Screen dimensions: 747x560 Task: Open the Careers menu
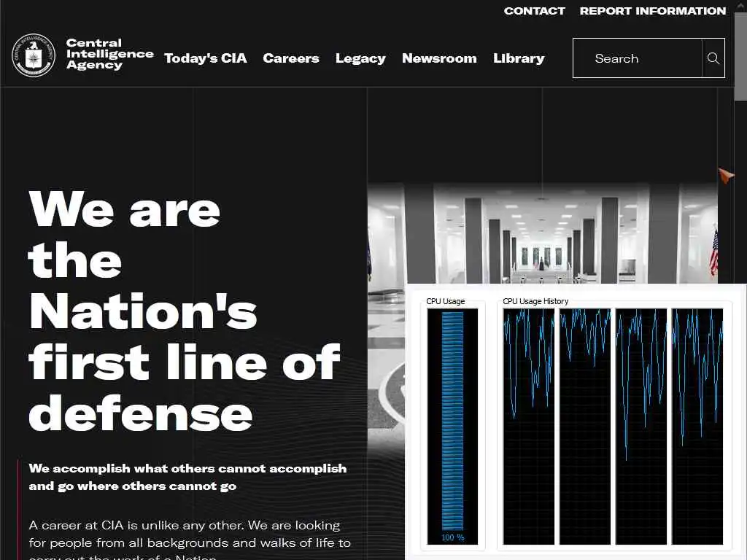tap(290, 58)
